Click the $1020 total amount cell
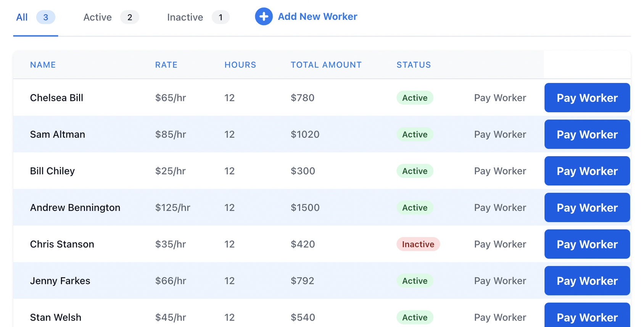The width and height of the screenshot is (644, 327). (x=305, y=134)
